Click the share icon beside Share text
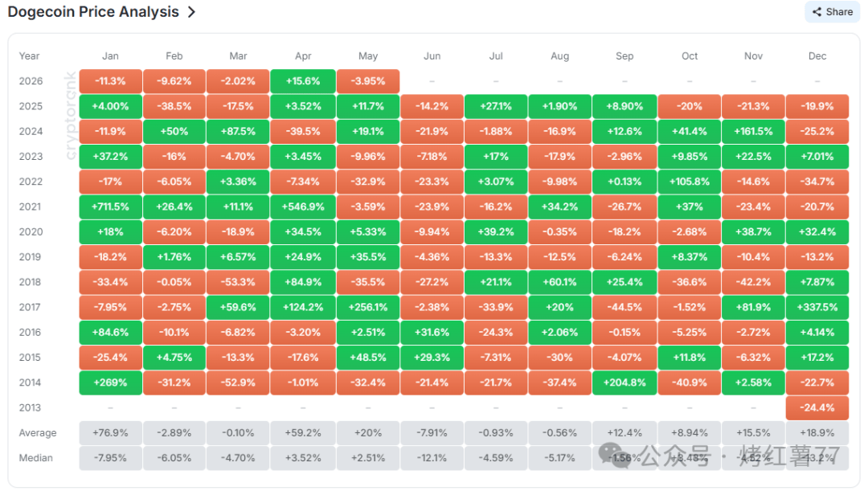This screenshot has height=491, width=868. point(817,11)
